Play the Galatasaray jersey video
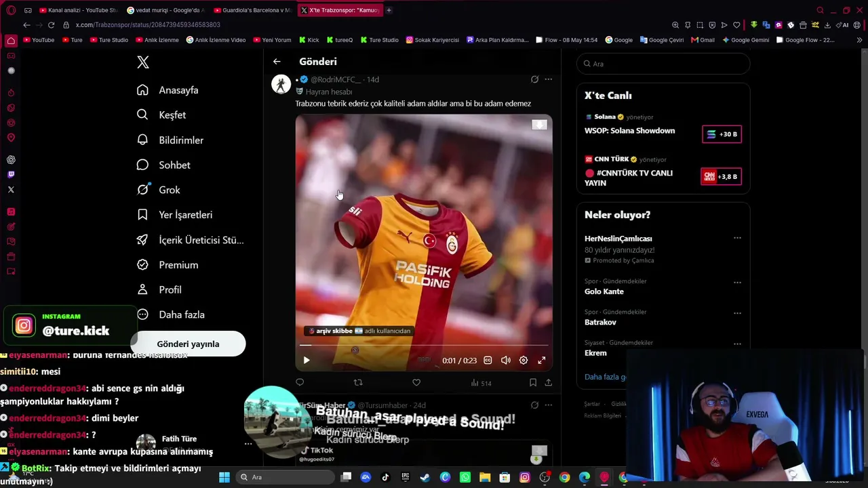 pyautogui.click(x=307, y=361)
